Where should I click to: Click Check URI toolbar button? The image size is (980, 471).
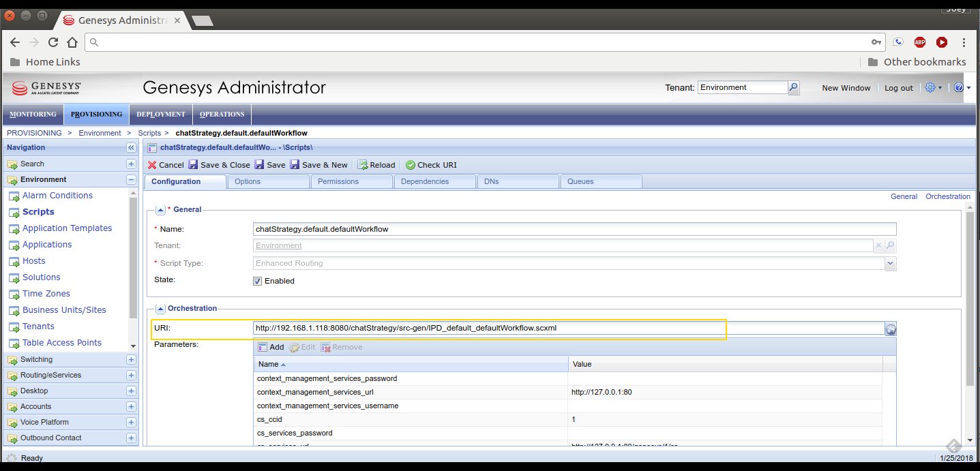[x=431, y=165]
